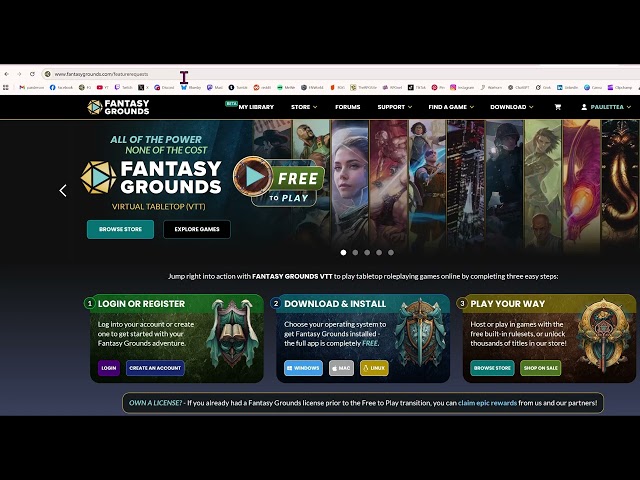Open the Bluesky butterfly bookmark

point(191,87)
